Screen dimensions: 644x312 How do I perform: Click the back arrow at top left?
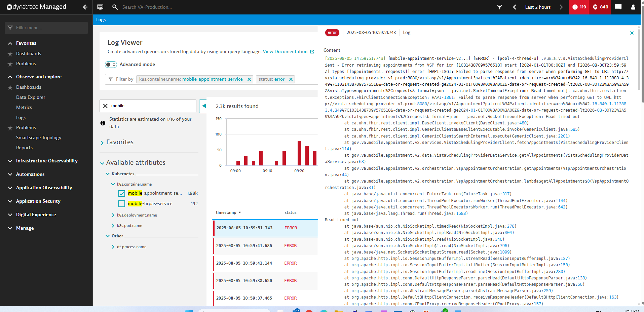point(85,7)
